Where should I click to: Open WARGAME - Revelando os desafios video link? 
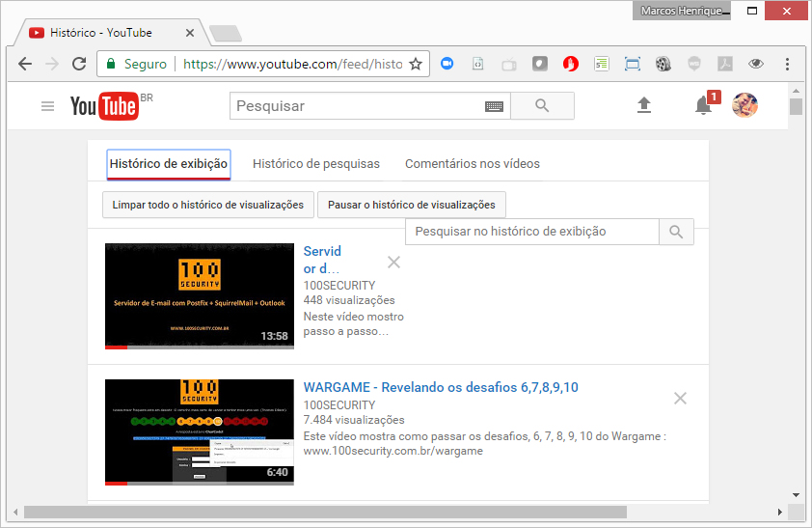coord(441,388)
